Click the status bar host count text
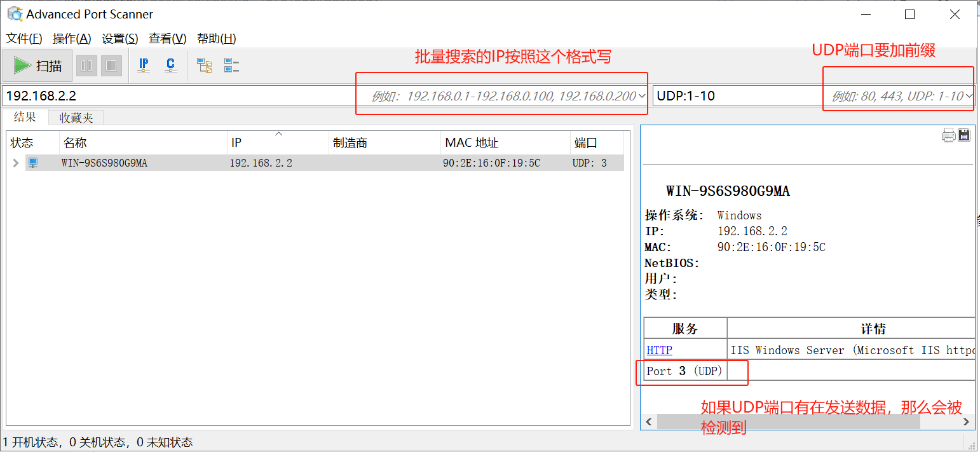The width and height of the screenshot is (980, 452). pyautogui.click(x=98, y=442)
